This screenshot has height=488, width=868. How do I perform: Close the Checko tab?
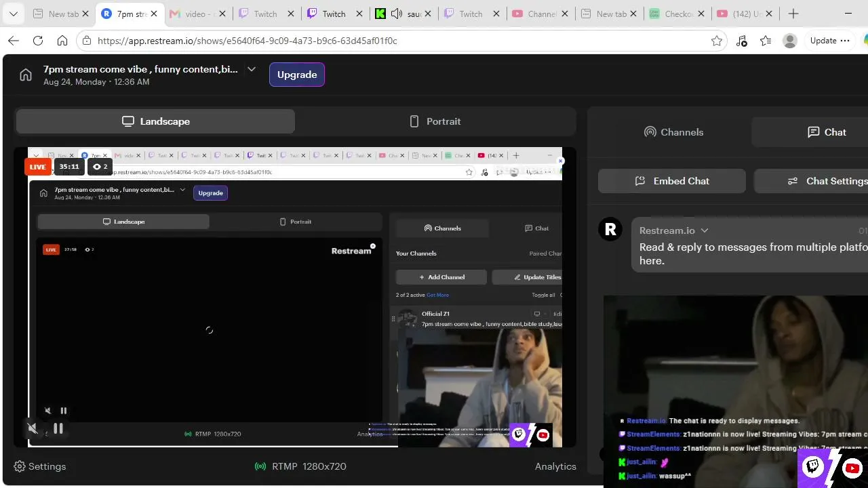702,14
